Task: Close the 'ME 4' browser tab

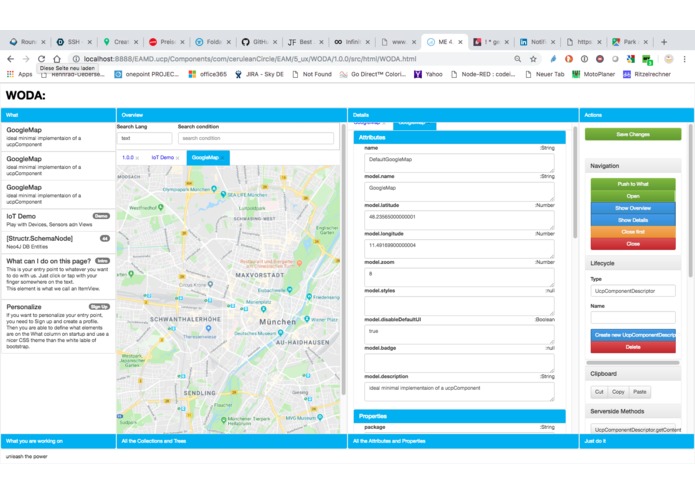Action: tap(460, 42)
